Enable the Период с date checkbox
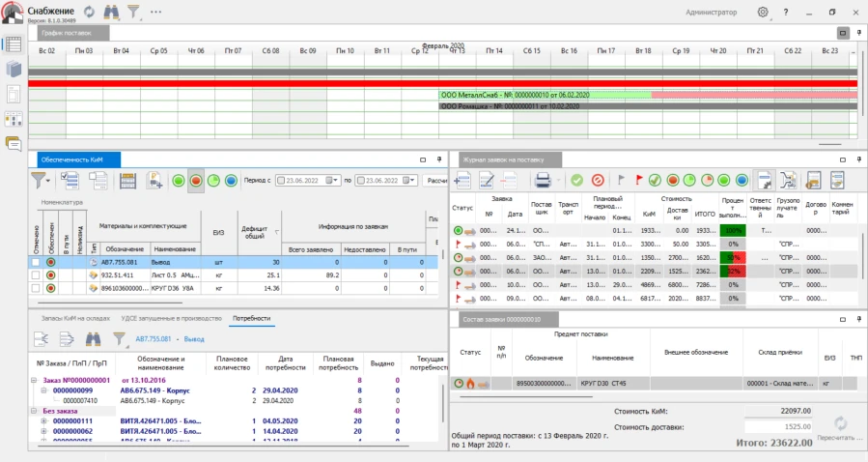Viewport: 868px width, 462px height. coord(282,181)
